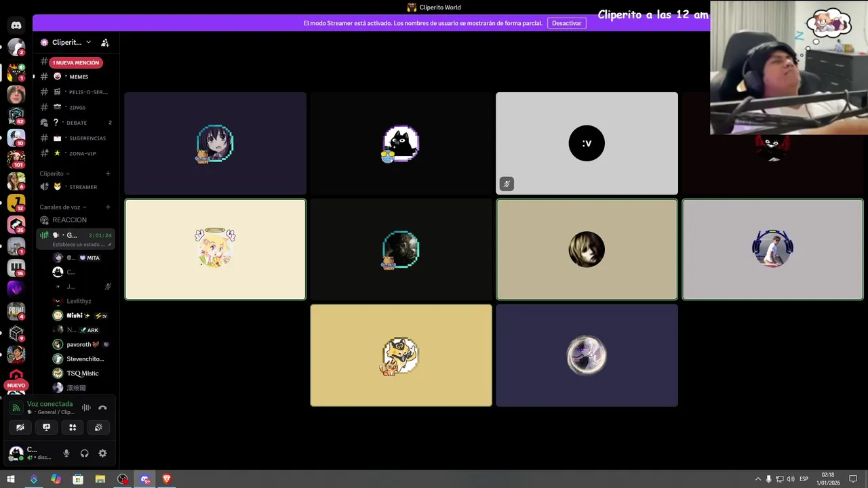Deafen audio with headphones icon

85,453
